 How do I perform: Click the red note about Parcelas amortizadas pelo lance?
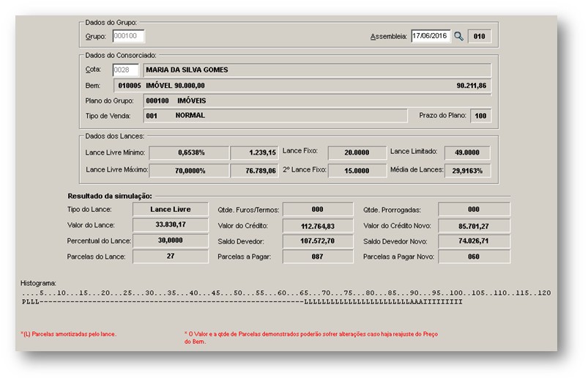(x=68, y=334)
